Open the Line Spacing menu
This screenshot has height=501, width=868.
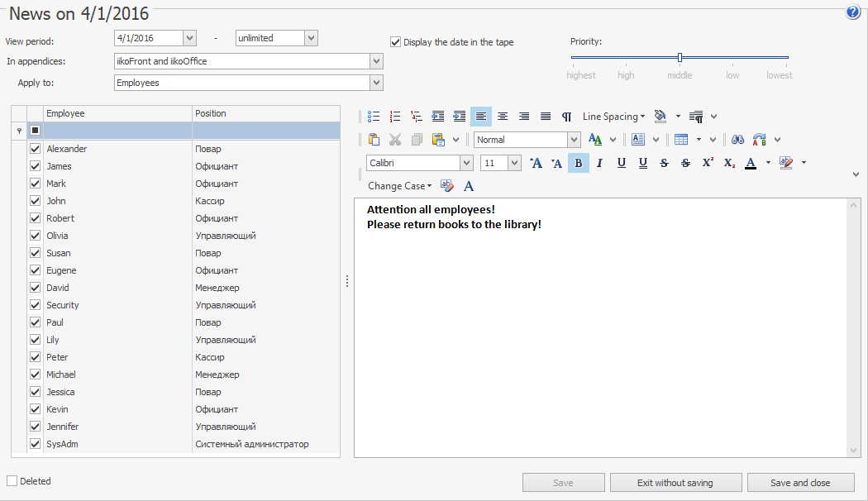613,117
